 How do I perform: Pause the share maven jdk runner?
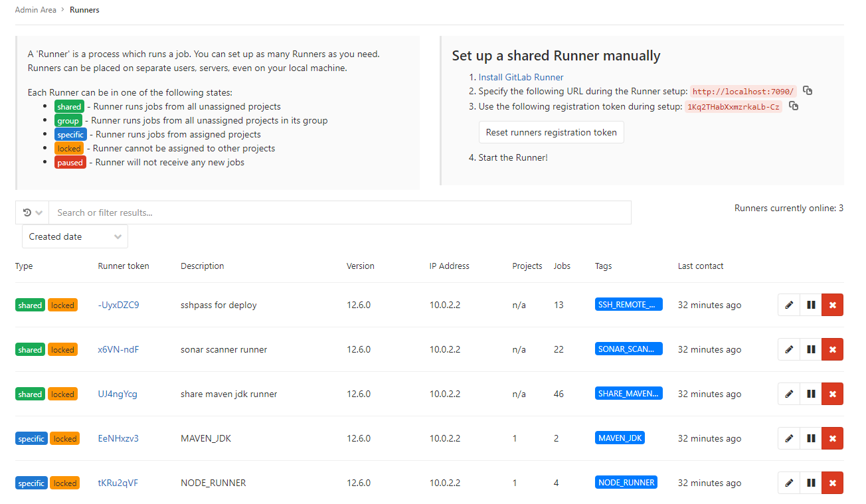click(x=810, y=394)
